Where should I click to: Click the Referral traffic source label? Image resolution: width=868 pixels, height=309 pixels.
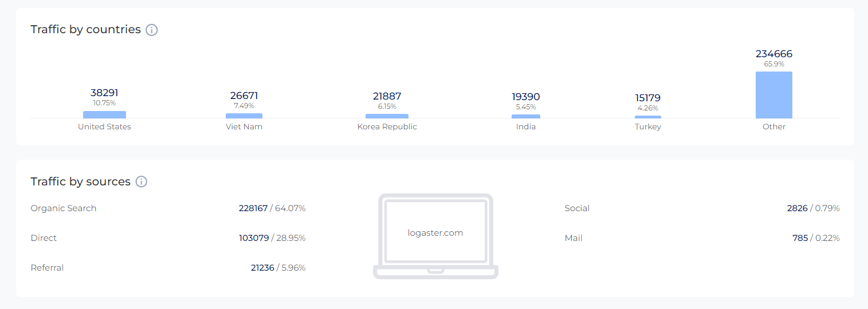coord(47,268)
